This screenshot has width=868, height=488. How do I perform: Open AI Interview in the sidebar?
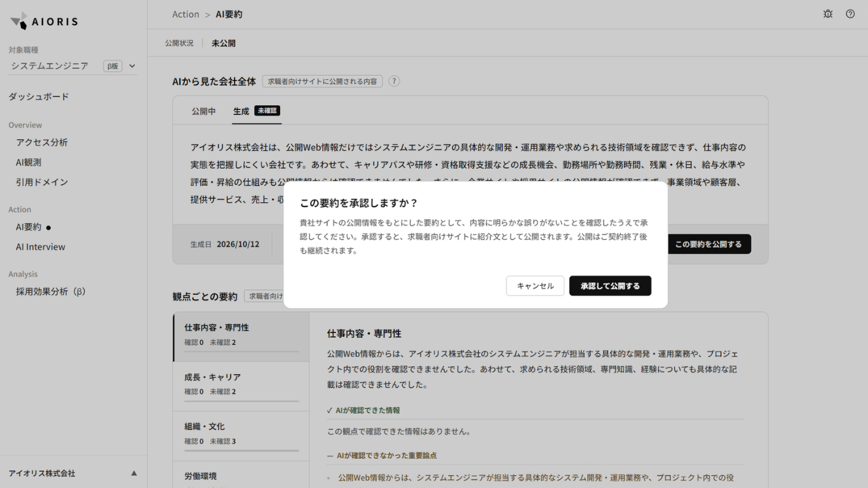41,247
